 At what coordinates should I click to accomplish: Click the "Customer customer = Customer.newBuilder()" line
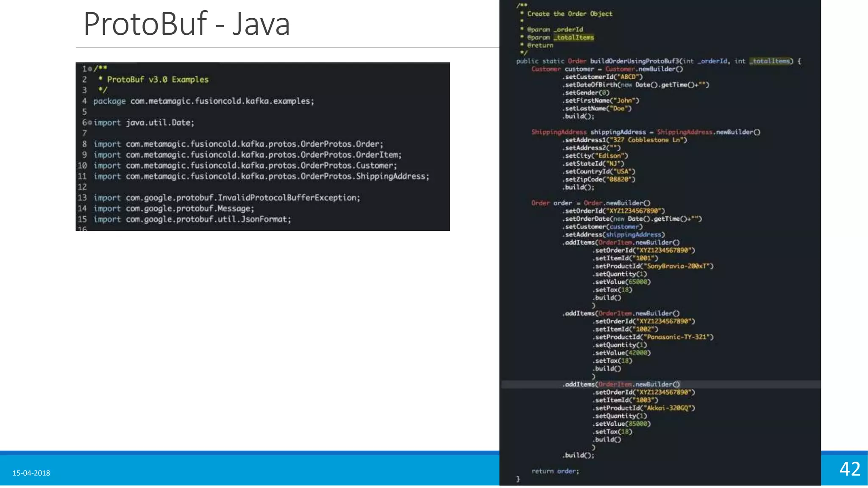pyautogui.click(x=607, y=69)
